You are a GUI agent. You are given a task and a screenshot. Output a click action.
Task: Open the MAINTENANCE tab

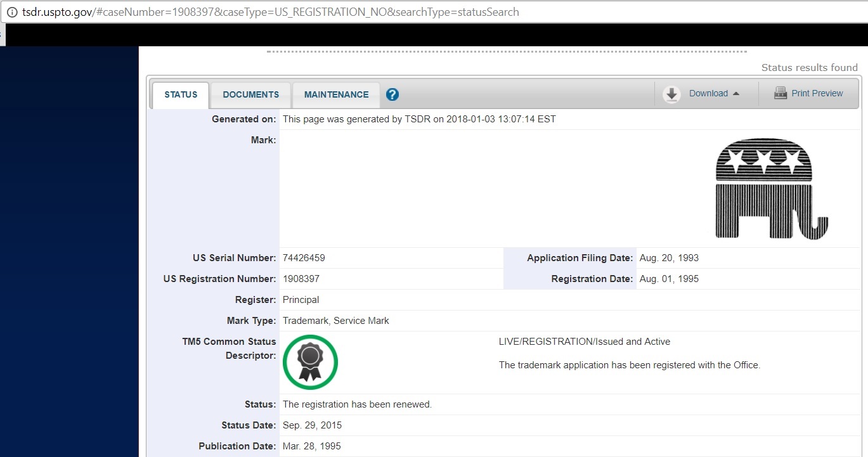tap(336, 94)
